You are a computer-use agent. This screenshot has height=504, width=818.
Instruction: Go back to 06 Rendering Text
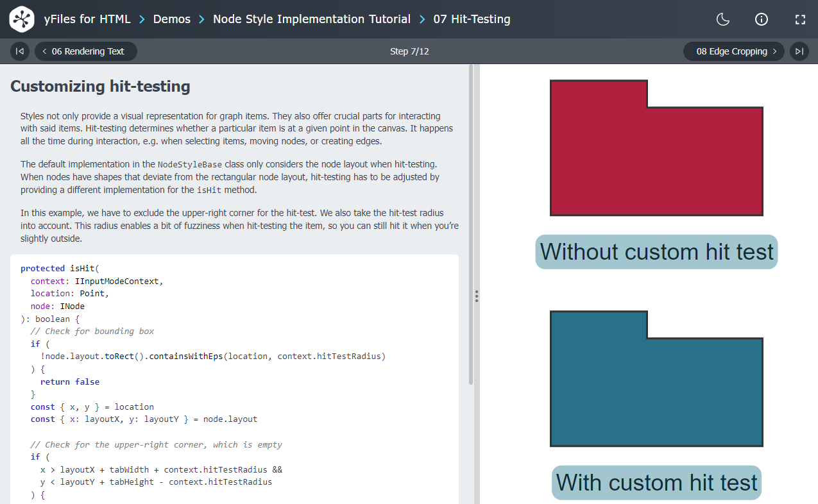[86, 51]
